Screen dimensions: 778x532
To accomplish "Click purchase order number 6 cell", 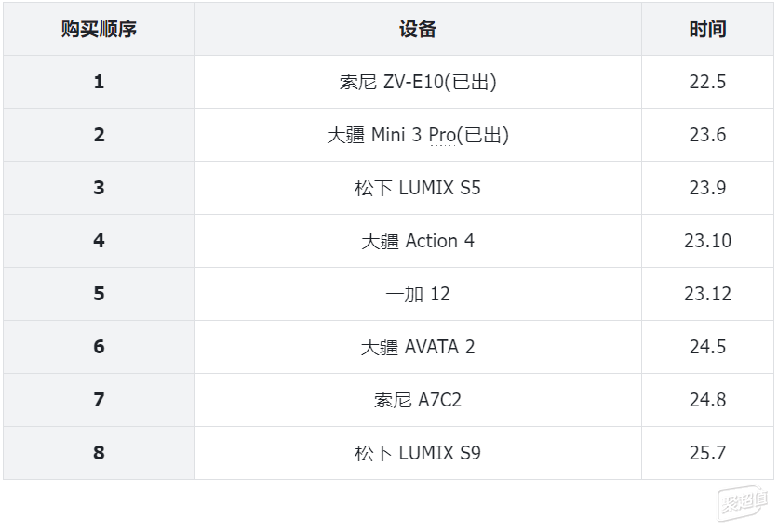I will coord(99,347).
